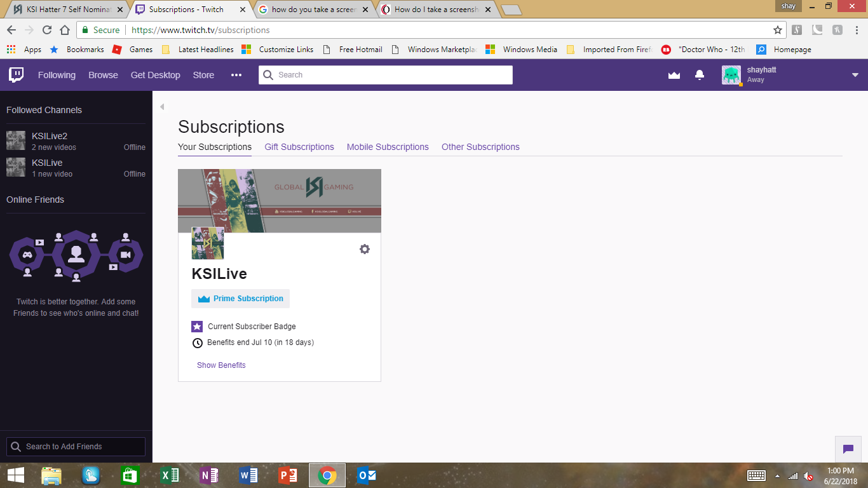This screenshot has width=868, height=488.
Task: Open OneNote from the taskbar
Action: tap(209, 475)
